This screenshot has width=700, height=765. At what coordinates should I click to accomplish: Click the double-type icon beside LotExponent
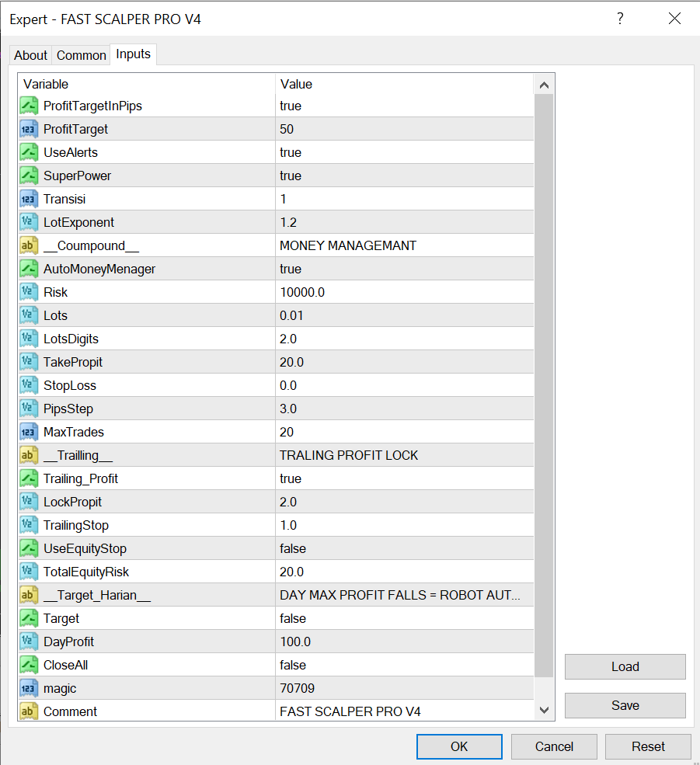click(x=29, y=222)
